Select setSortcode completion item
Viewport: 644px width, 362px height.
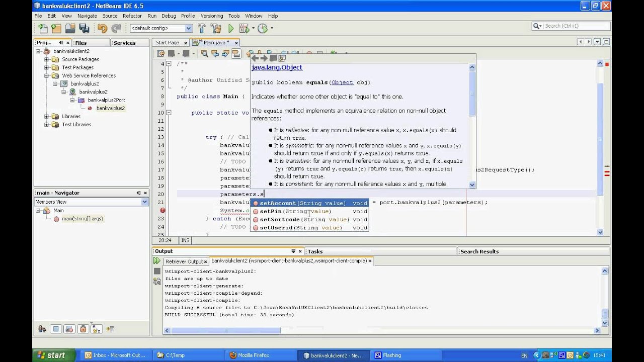(x=309, y=219)
